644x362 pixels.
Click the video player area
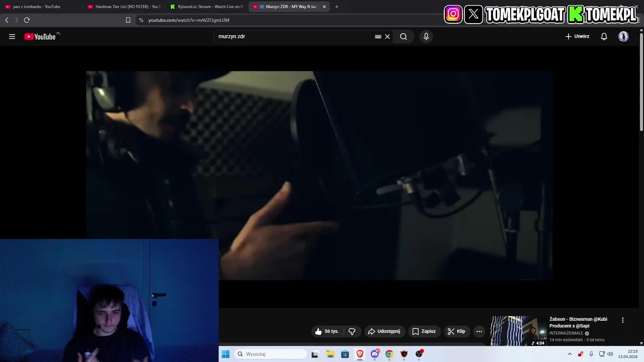(319, 175)
